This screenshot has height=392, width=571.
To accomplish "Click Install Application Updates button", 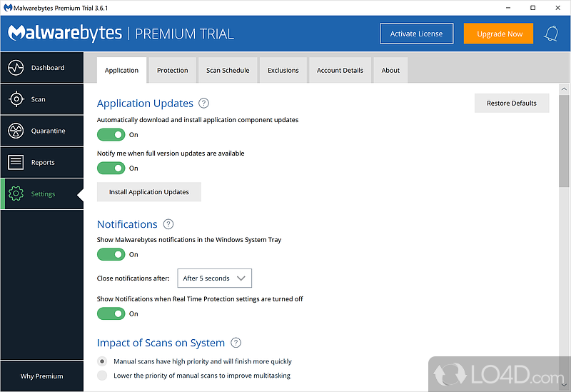I will (x=149, y=192).
